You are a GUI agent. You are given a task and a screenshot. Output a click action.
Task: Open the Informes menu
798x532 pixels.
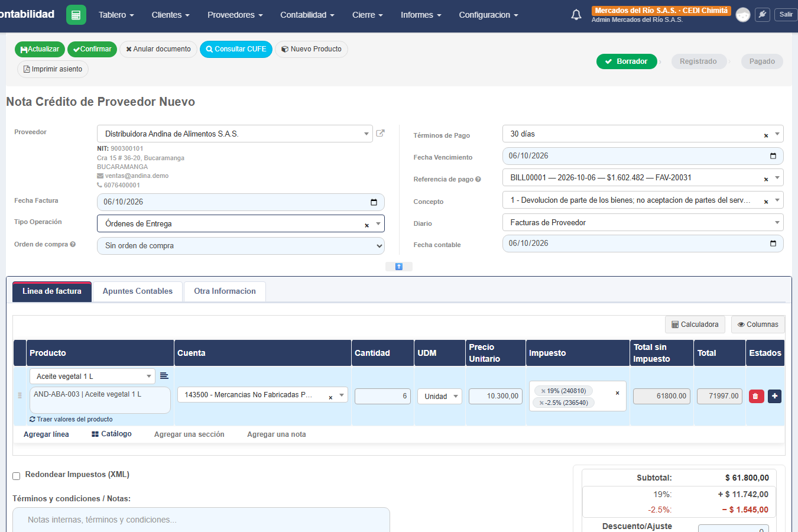pos(421,15)
